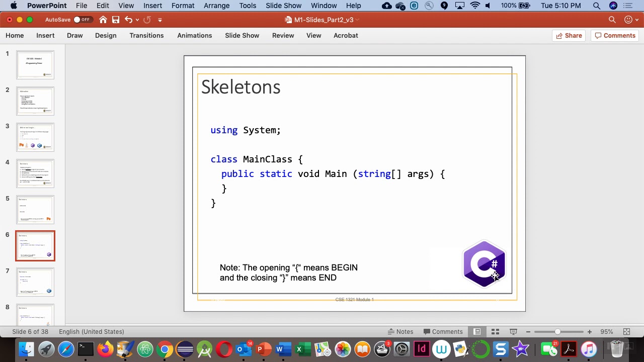Fit slide to window icon
Viewport: 644px width, 362px height.
tap(626, 331)
